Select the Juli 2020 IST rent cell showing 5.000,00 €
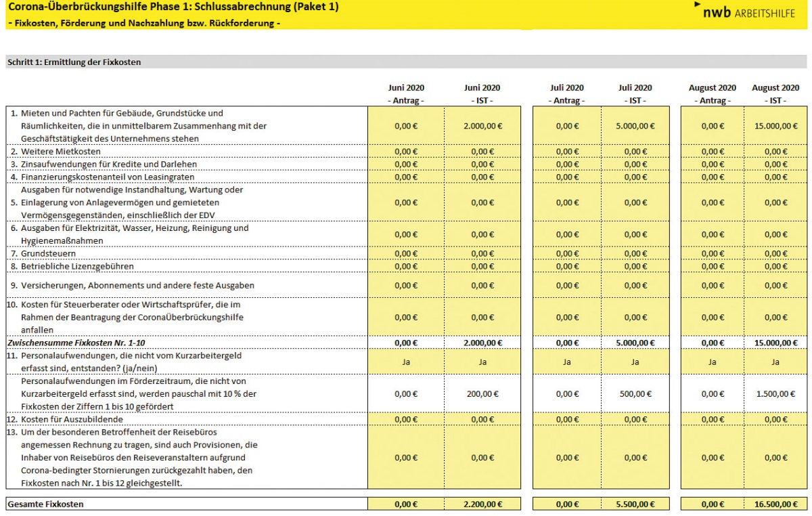 [x=635, y=126]
